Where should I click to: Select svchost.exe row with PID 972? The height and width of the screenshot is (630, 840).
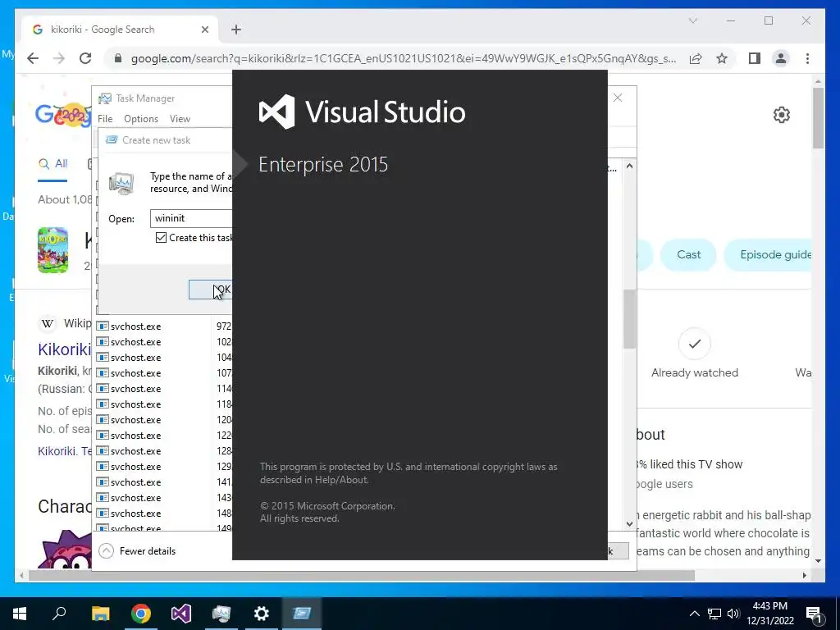coord(164,326)
